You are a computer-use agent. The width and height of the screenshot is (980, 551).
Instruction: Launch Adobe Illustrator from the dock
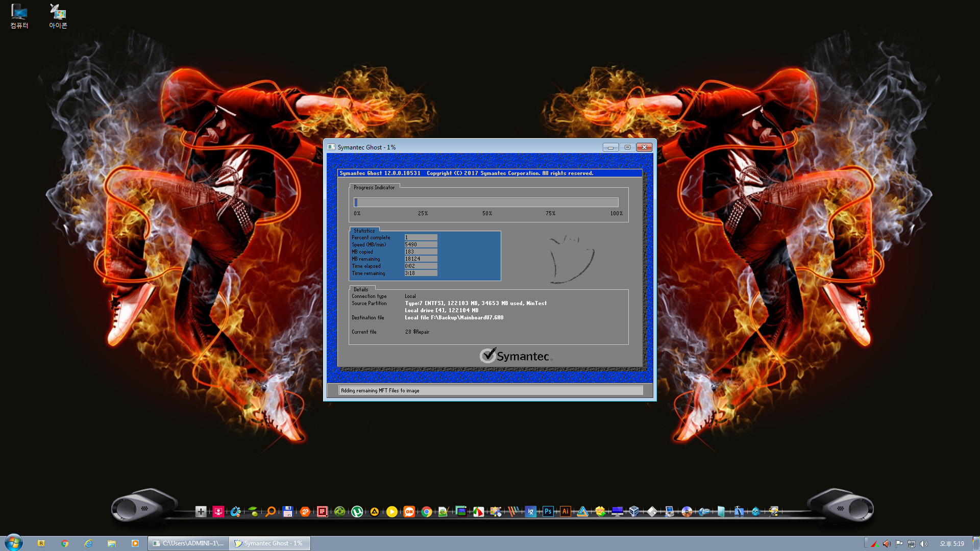point(566,511)
